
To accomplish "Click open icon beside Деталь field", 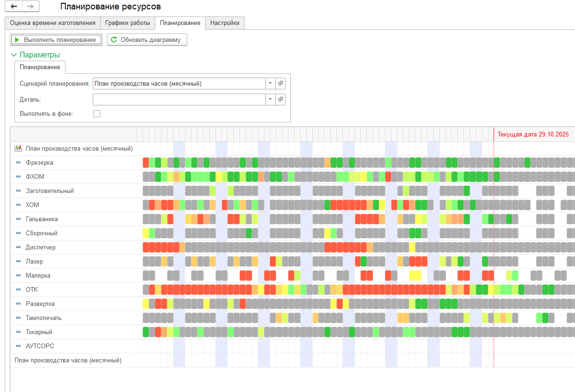I will point(280,99).
